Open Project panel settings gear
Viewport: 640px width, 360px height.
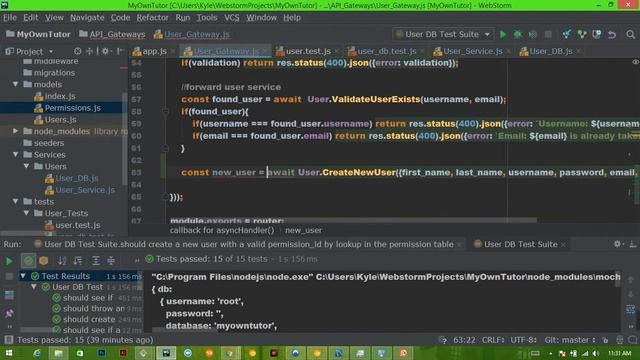105,51
